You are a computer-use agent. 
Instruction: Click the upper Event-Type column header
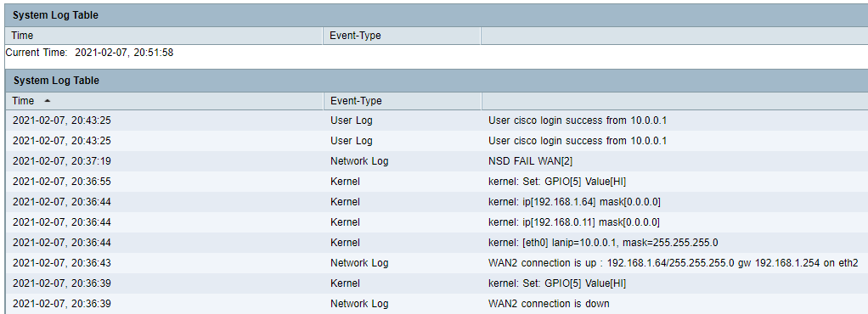coord(355,36)
